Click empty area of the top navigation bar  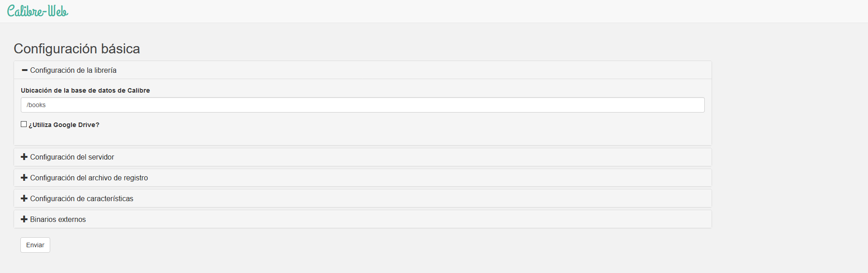click(452, 11)
